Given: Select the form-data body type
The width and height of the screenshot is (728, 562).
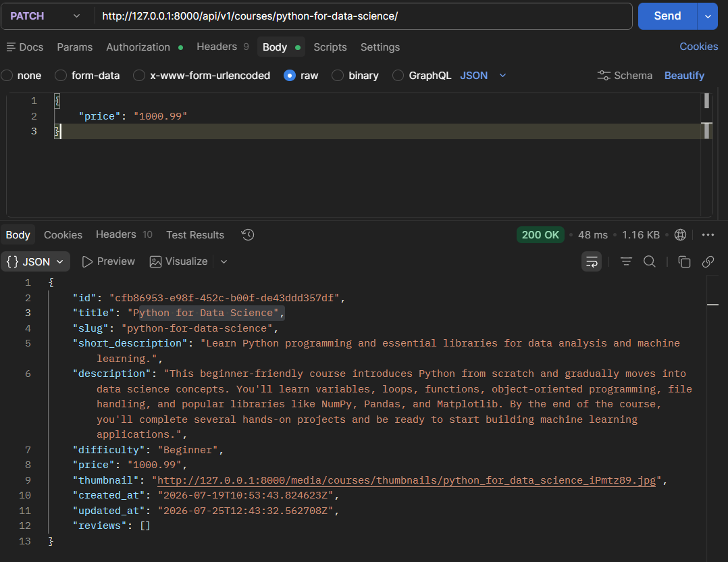Looking at the screenshot, I should pyautogui.click(x=87, y=75).
